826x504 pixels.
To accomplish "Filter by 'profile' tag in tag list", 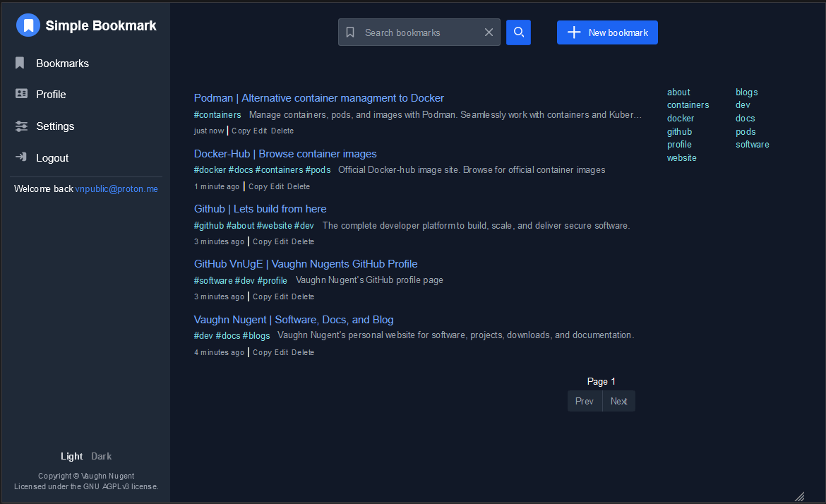I will coord(680,144).
